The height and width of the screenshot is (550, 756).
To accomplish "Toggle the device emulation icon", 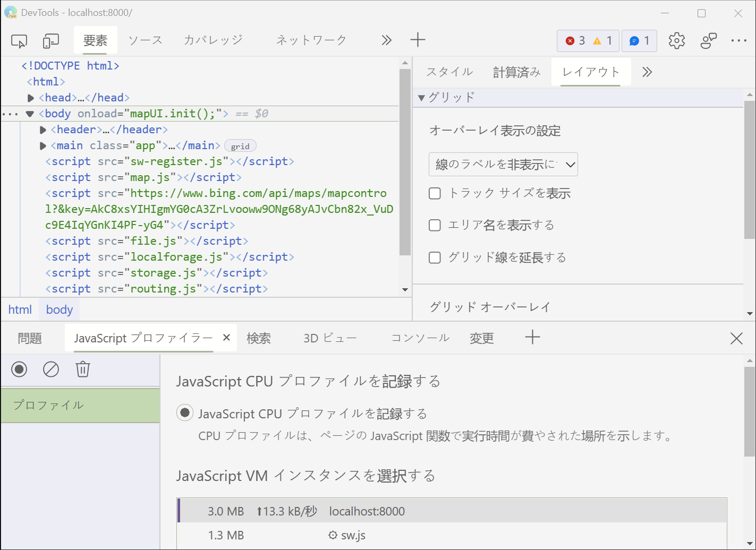I will (50, 40).
